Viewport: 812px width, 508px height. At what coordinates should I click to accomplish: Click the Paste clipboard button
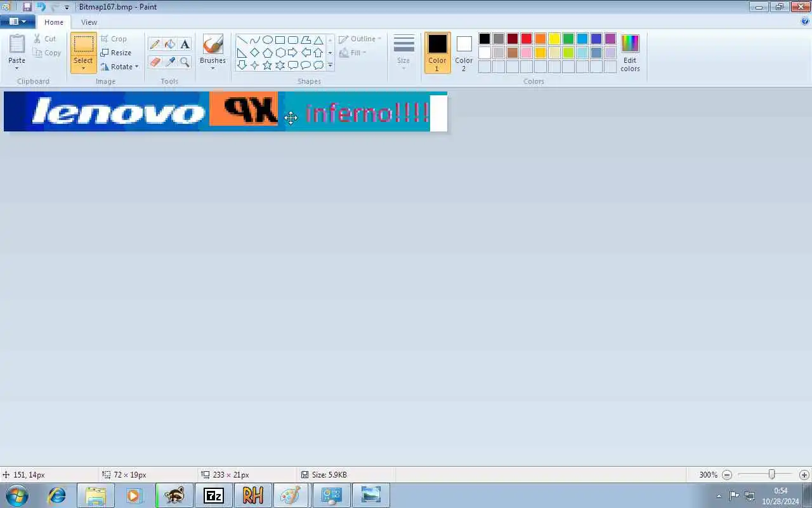click(17, 44)
